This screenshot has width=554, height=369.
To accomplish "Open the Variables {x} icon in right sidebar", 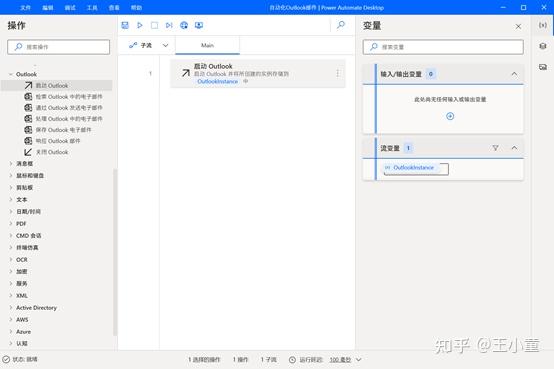I will (543, 25).
